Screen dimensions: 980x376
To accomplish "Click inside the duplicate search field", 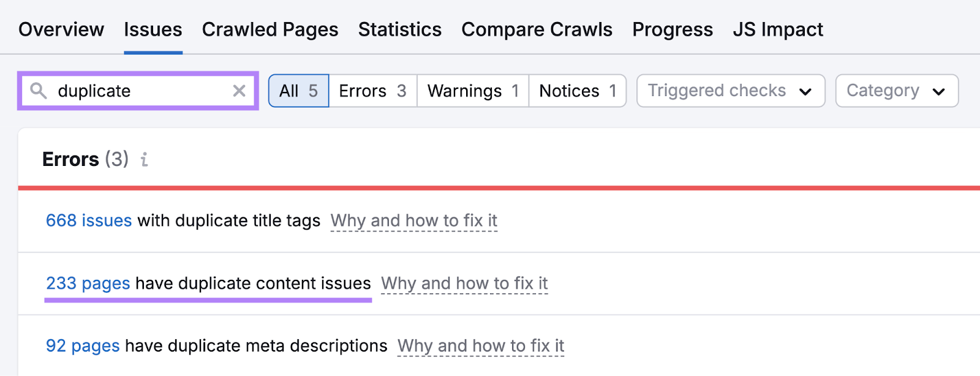I will 135,91.
